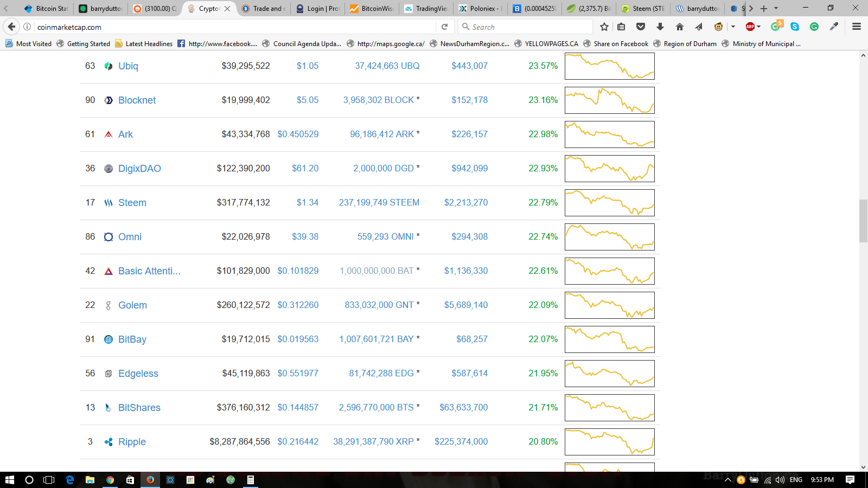Open the Firefox hamburger menu
The image size is (868, 488).
[857, 27]
